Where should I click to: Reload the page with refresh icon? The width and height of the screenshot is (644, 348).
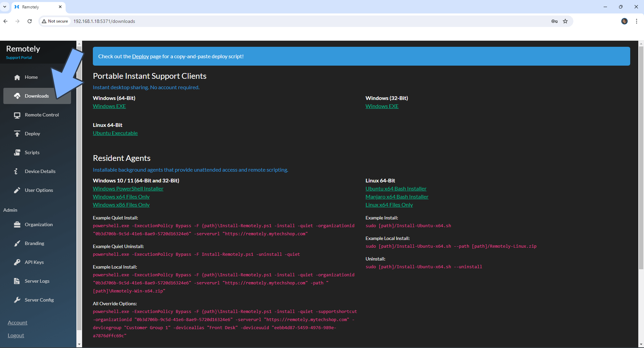click(30, 21)
